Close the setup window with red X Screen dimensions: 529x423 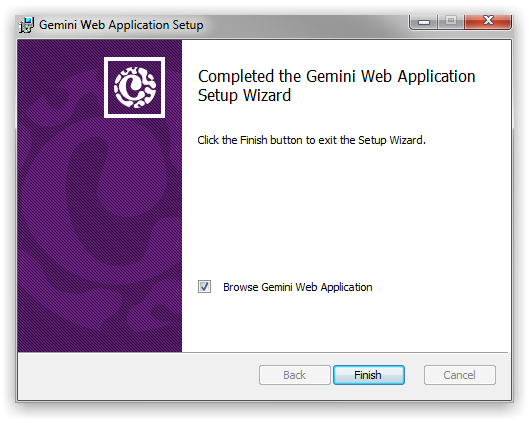tap(488, 21)
